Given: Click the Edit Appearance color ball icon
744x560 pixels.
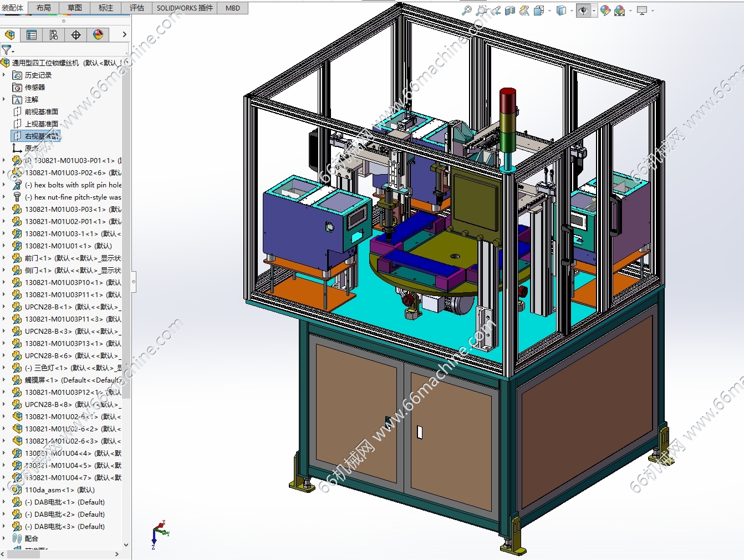Looking at the screenshot, I should coord(605,10).
